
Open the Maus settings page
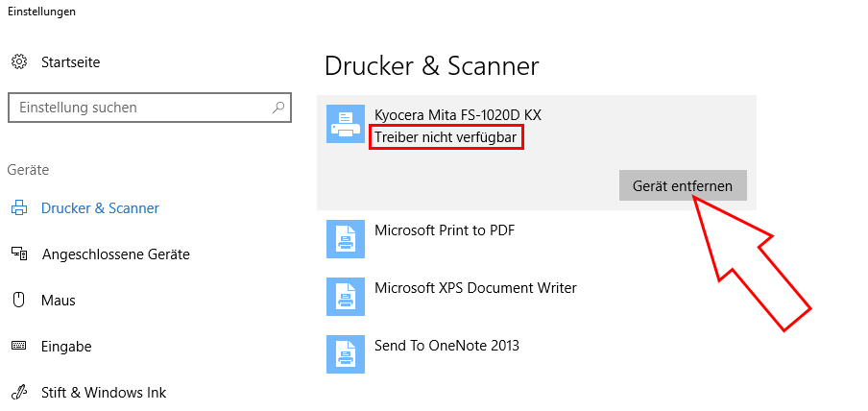pyautogui.click(x=59, y=301)
